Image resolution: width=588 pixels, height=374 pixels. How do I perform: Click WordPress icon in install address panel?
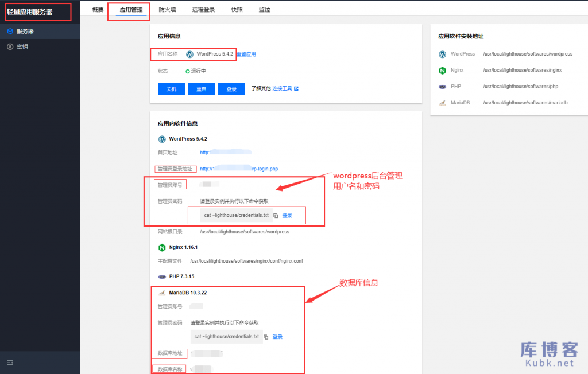[443, 54]
